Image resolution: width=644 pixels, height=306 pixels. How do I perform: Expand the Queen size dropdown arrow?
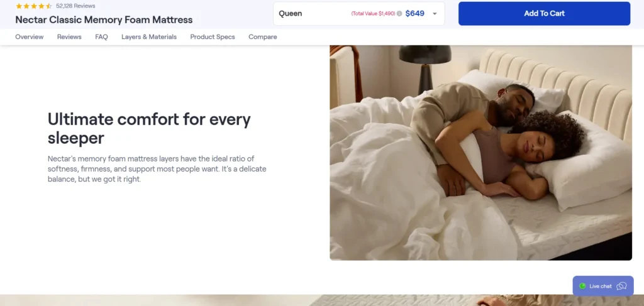(x=435, y=14)
